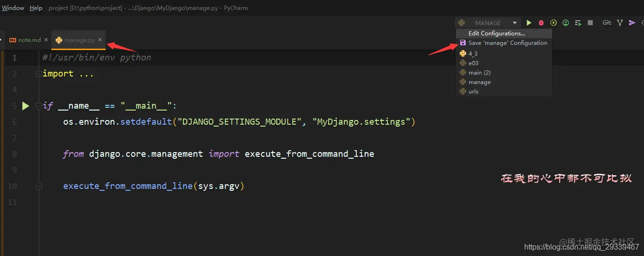Screen dimensions: 644x256
Task: Run the MANAGE configuration with green play button
Action: [x=529, y=23]
